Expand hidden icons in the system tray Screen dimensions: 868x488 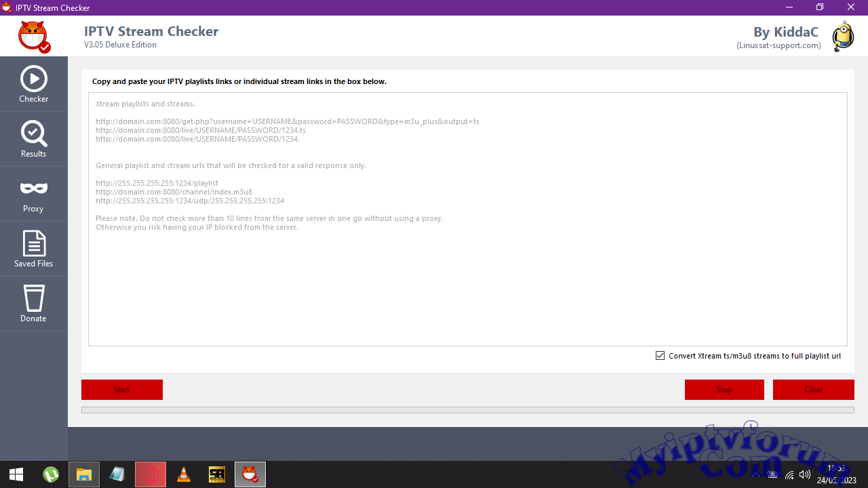tap(755, 474)
